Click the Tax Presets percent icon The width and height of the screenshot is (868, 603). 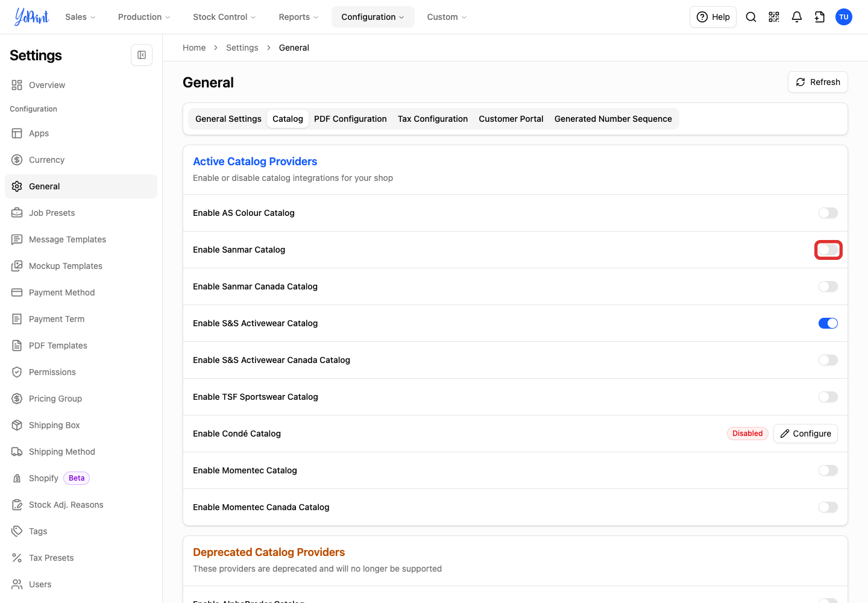17,558
